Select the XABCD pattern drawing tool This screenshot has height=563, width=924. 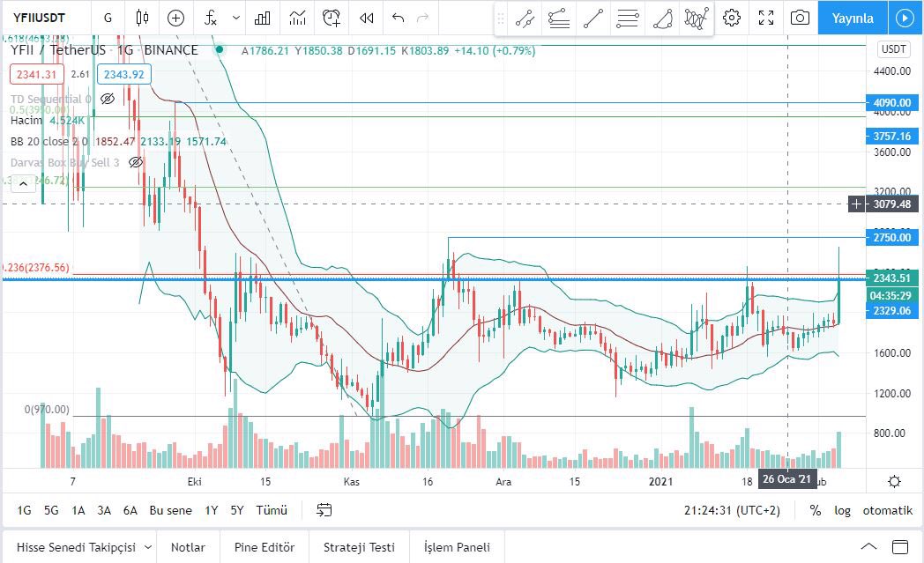pyautogui.click(x=696, y=19)
